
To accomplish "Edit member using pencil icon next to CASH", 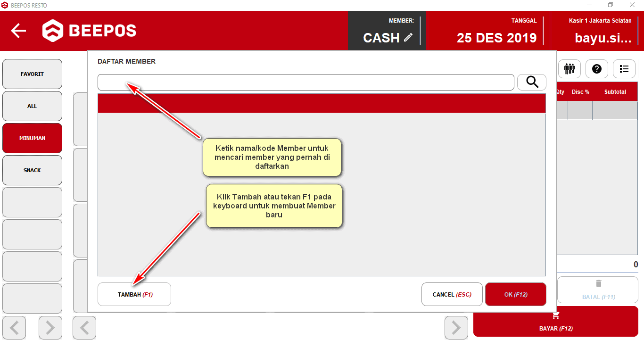I will pos(408,38).
